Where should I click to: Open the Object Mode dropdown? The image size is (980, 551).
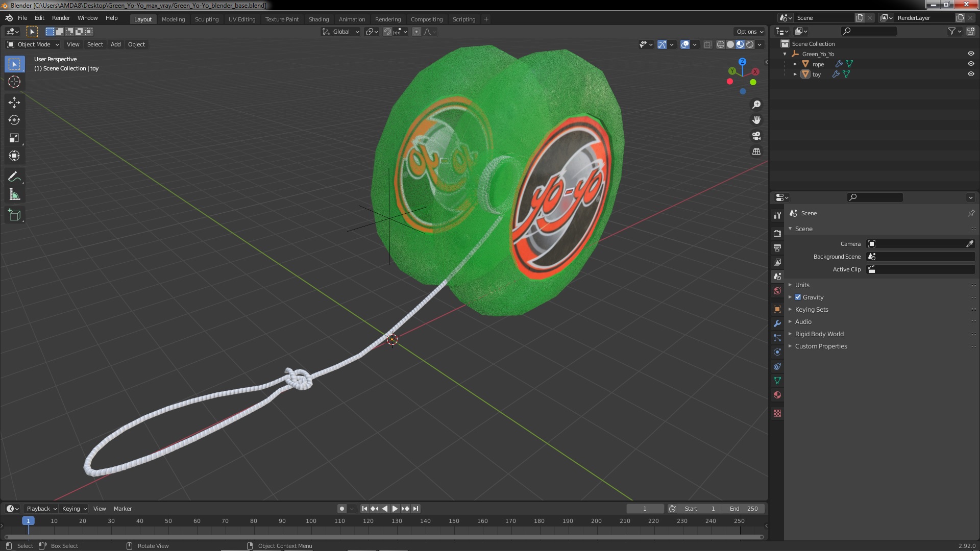point(33,44)
